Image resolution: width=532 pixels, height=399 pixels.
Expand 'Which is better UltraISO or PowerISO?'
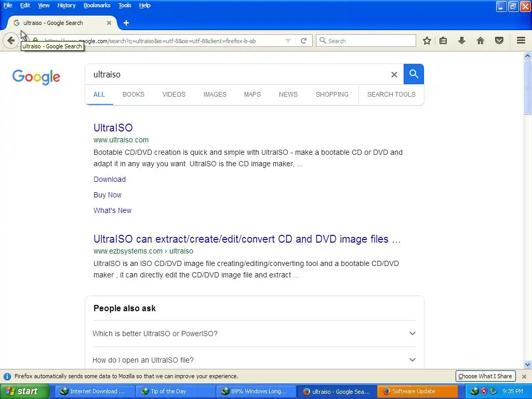click(x=254, y=334)
